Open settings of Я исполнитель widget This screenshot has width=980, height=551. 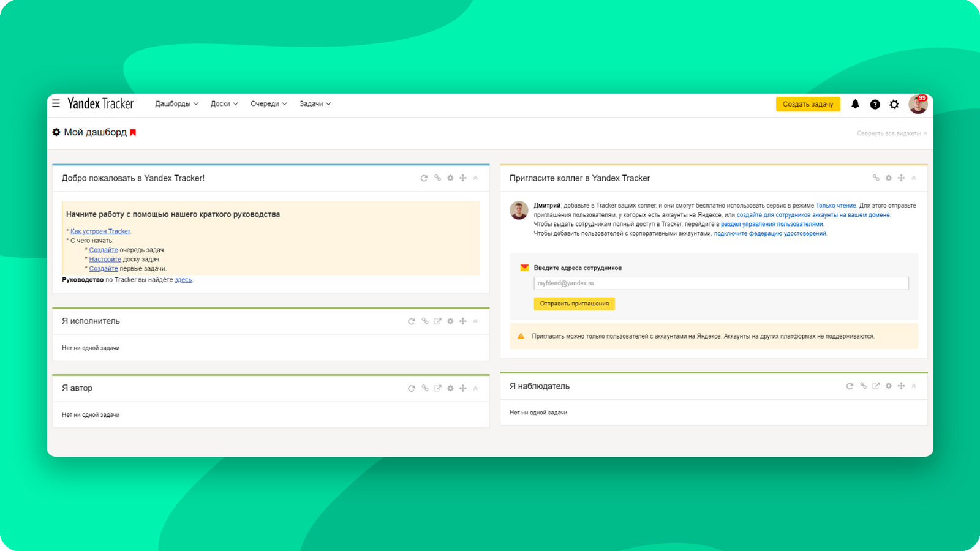pyautogui.click(x=450, y=321)
